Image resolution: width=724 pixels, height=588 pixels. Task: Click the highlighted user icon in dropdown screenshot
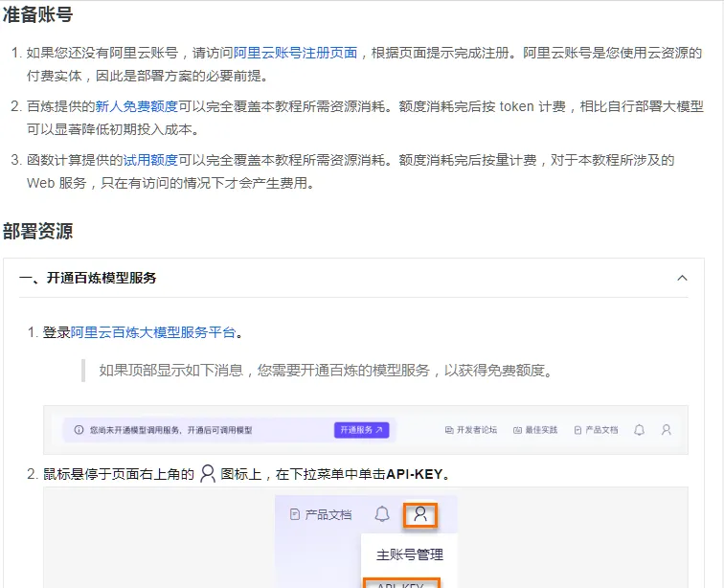[420, 514]
